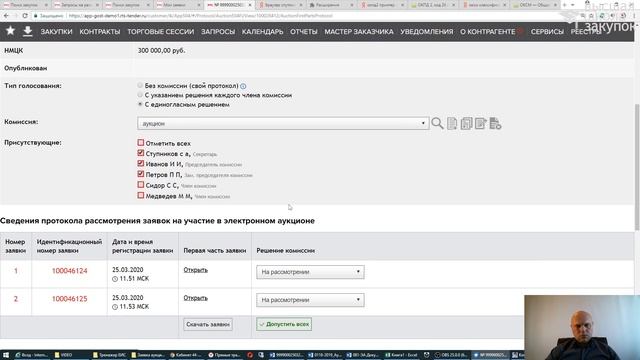Open ТОРГОВЫЕ СЕССИИ menu

160,31
